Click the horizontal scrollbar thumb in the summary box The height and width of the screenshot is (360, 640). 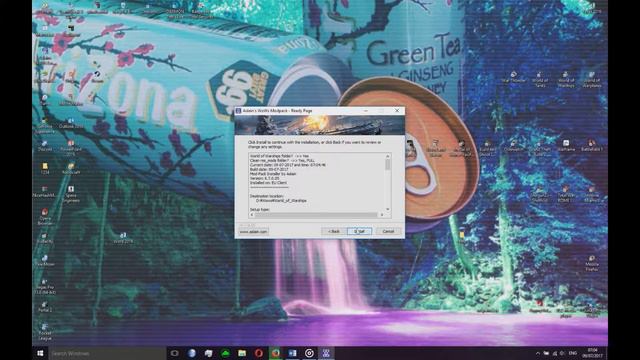pos(316,215)
